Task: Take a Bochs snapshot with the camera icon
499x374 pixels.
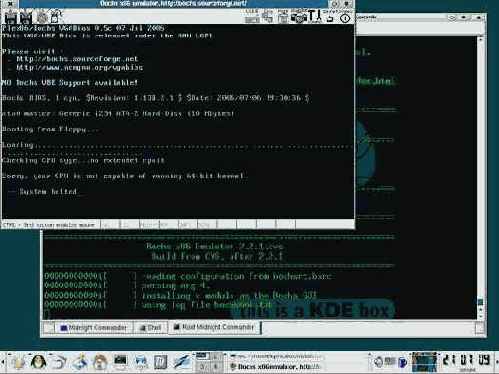Action: point(298,17)
